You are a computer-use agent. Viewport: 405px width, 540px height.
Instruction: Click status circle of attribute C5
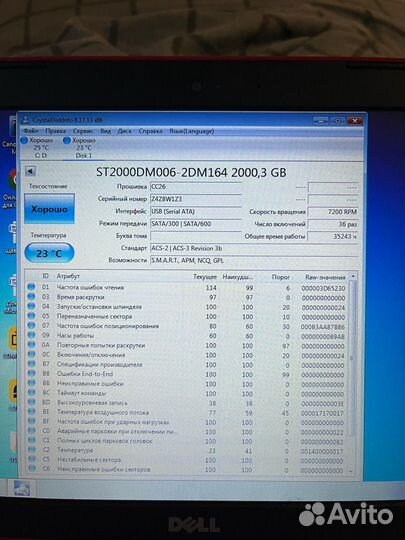point(31,459)
